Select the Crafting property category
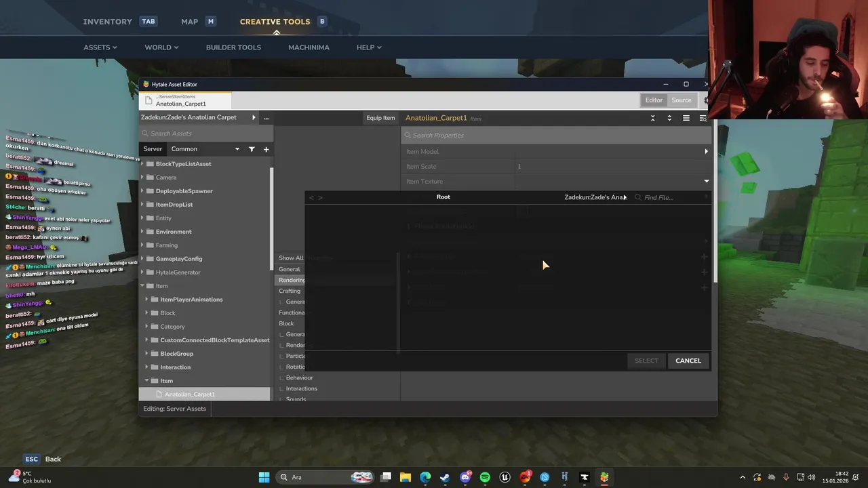Screen dimensions: 868x488 [x=290, y=291]
